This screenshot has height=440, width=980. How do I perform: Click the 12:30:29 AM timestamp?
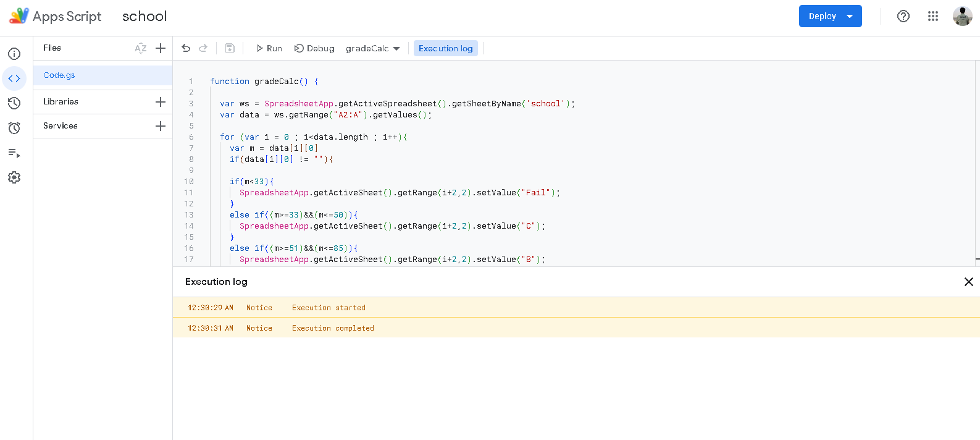[211, 308]
